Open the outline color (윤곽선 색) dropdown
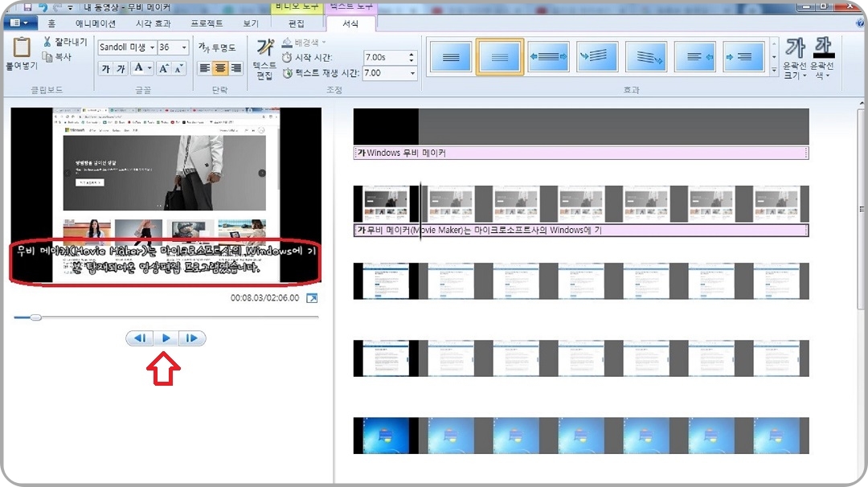 pyautogui.click(x=822, y=59)
